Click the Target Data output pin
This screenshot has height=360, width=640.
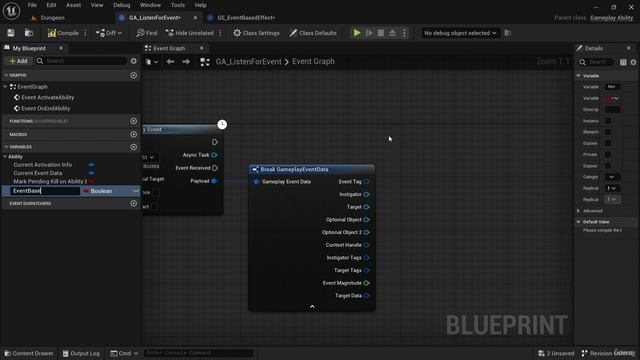(x=366, y=296)
